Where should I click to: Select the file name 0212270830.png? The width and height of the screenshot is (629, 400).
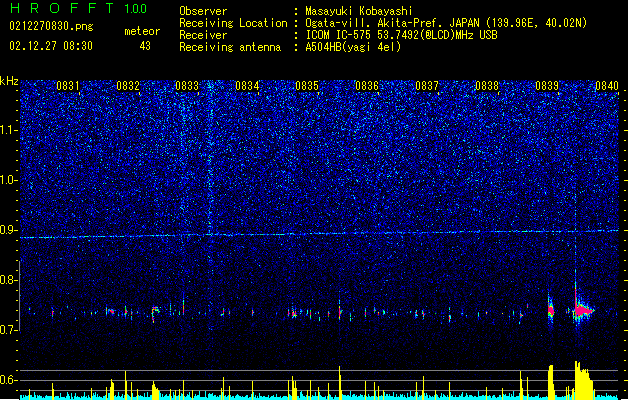tap(51, 26)
